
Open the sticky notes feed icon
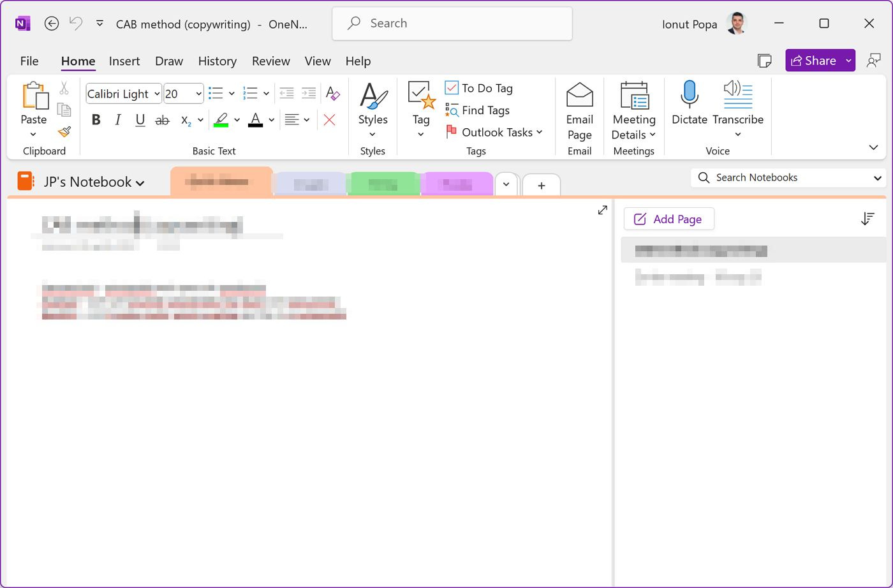tap(764, 61)
